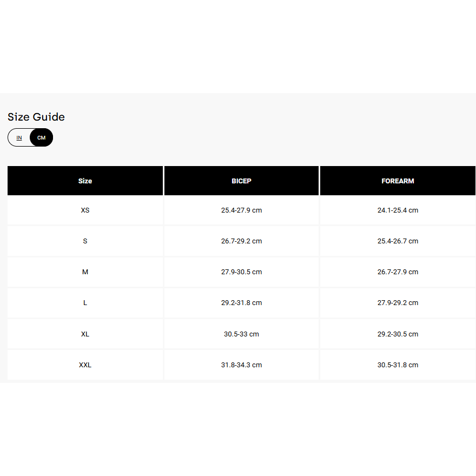The width and height of the screenshot is (476, 476).
Task: Click the 30.5-31.8 cm forearm cell
Action: tap(398, 365)
